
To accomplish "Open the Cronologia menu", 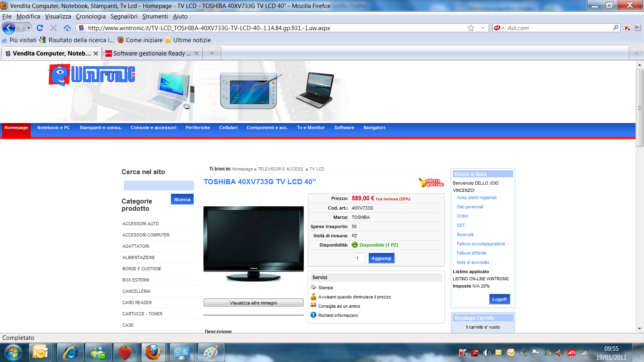I will tap(91, 16).
